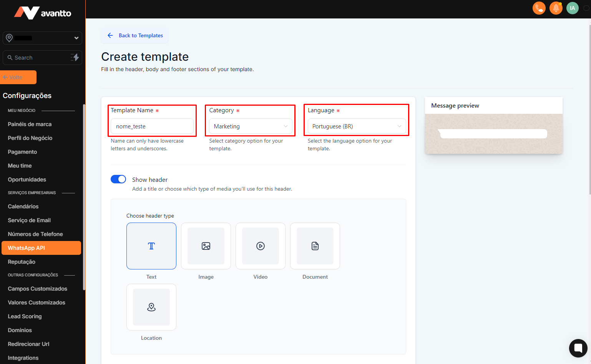591x364 pixels.
Task: Expand the Language dropdown
Action: [356, 126]
